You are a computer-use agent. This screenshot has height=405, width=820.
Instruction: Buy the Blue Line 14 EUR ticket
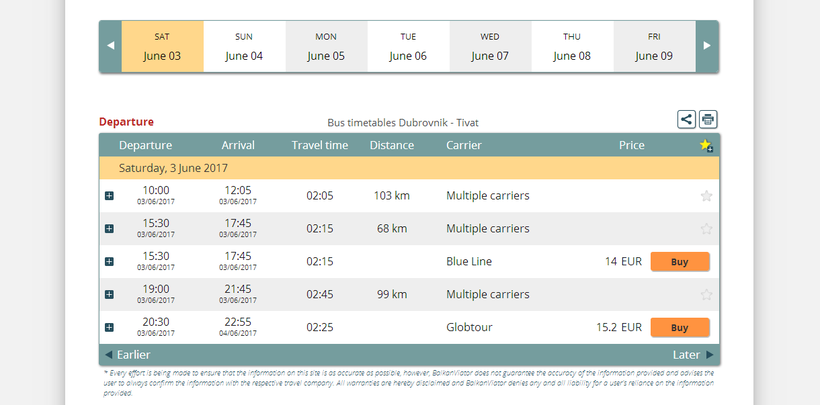pos(680,262)
